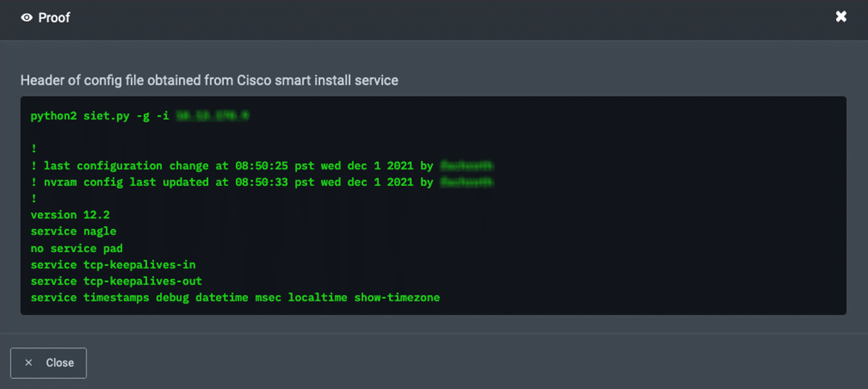Image resolution: width=868 pixels, height=389 pixels.
Task: Click the blurred IP address after -i
Action: [212, 116]
